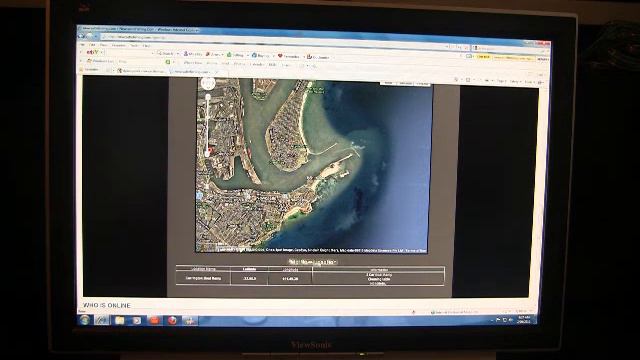Click the volume icon in system tray
The width and height of the screenshot is (640, 360).
[x=511, y=320]
